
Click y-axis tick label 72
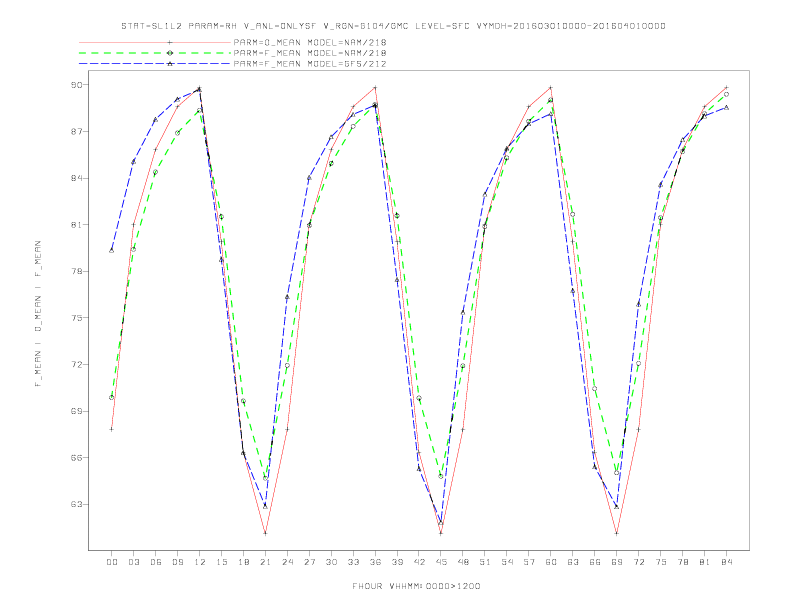[76, 365]
